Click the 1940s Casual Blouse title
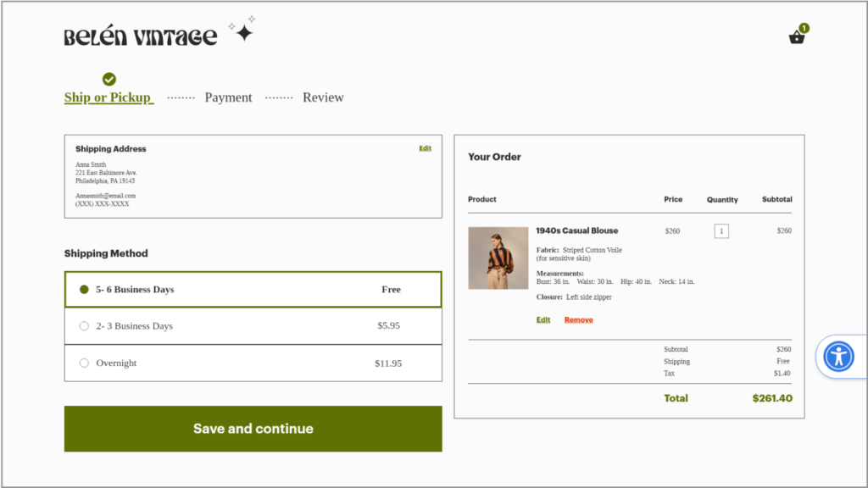This screenshot has width=868, height=488. 576,230
